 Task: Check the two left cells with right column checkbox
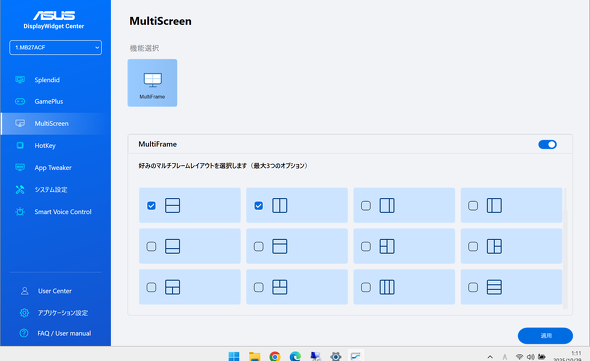point(366,247)
